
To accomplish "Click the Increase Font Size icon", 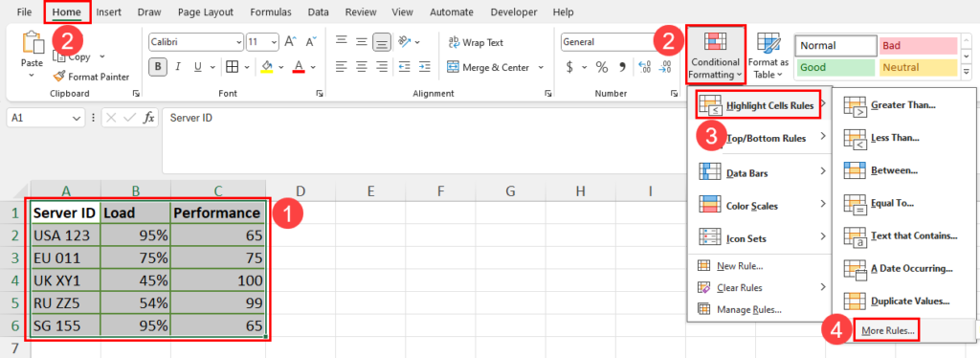I will tap(290, 42).
